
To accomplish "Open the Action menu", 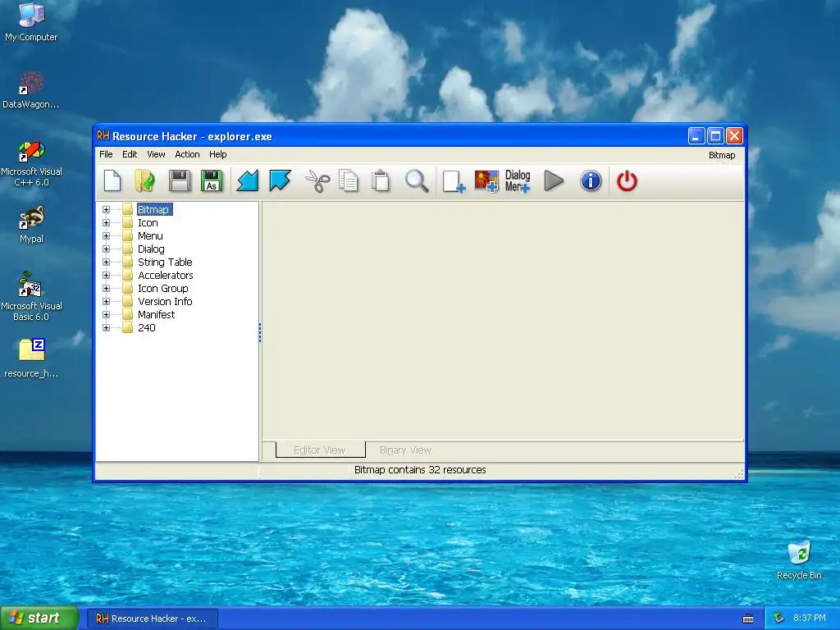I will 187,154.
